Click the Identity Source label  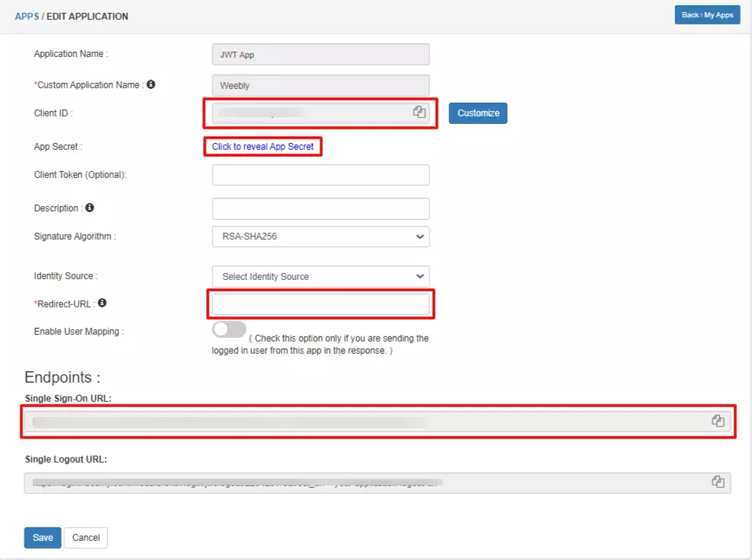(x=65, y=275)
